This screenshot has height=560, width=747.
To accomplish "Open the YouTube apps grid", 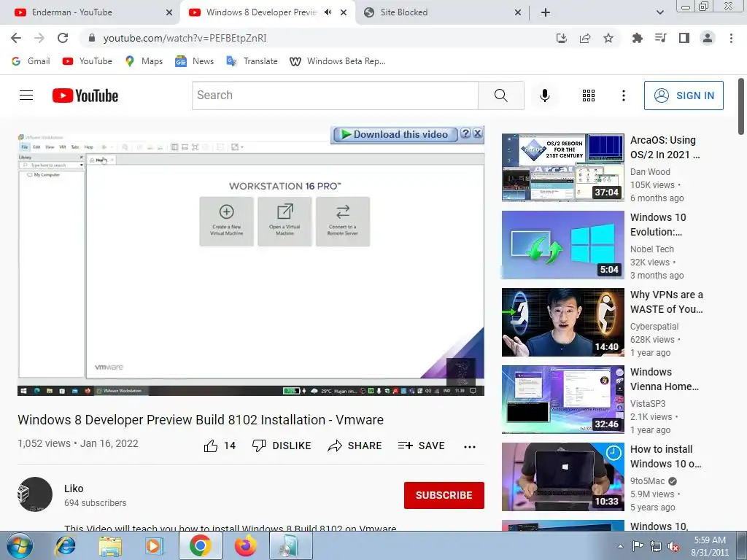I will click(x=589, y=96).
